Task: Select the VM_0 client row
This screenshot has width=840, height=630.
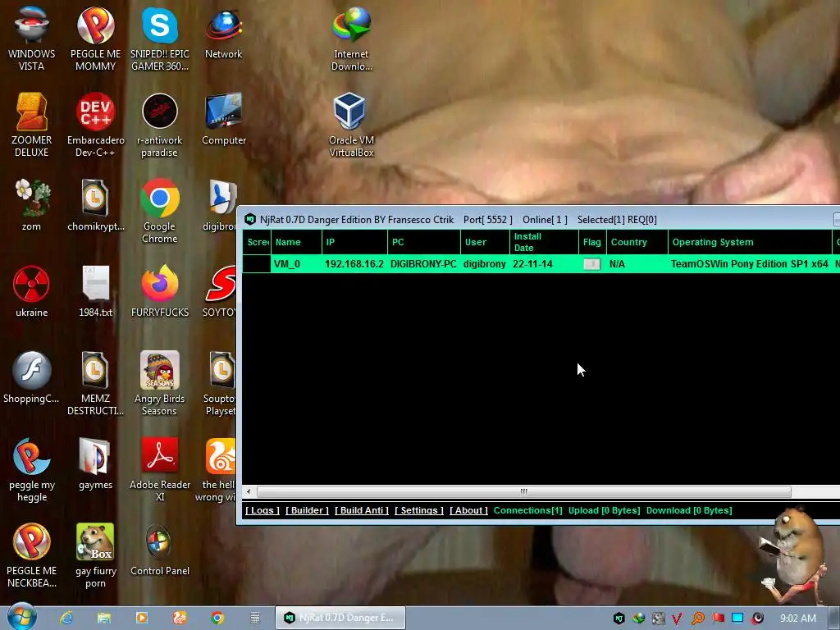Action: pos(541,263)
